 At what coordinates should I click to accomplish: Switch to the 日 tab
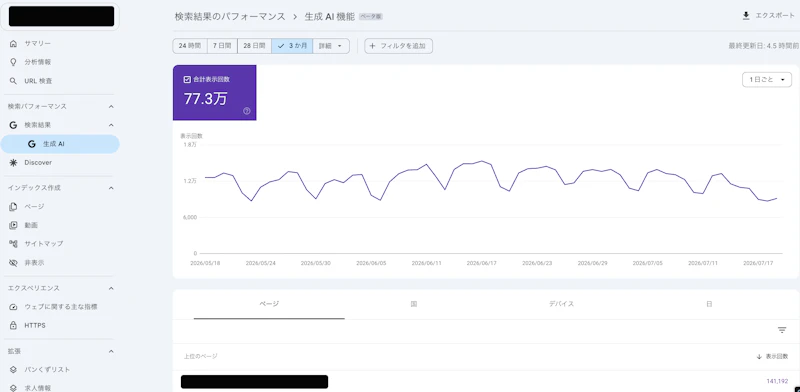click(709, 304)
